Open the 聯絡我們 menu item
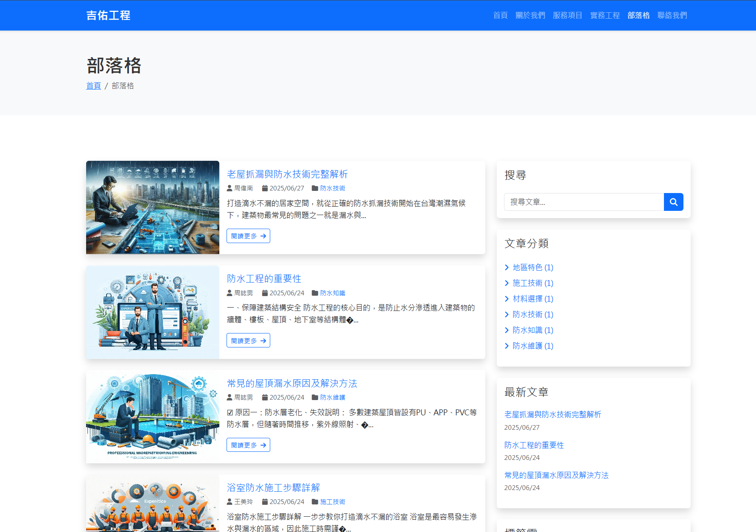 click(672, 15)
